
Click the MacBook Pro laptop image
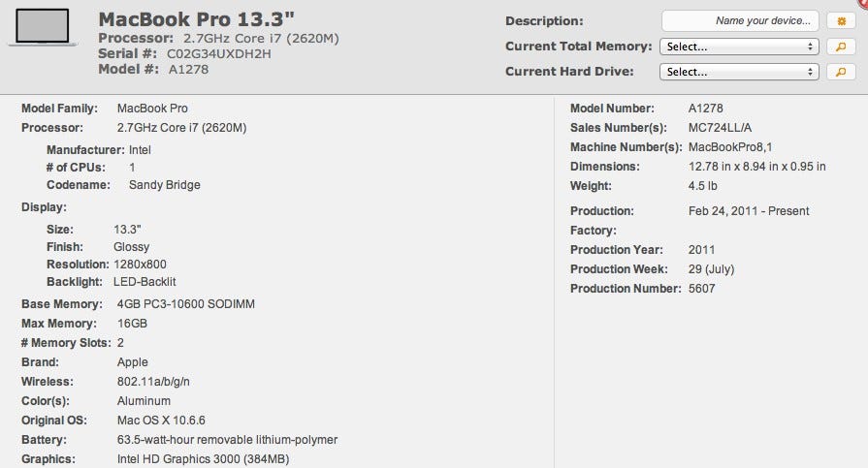point(42,27)
